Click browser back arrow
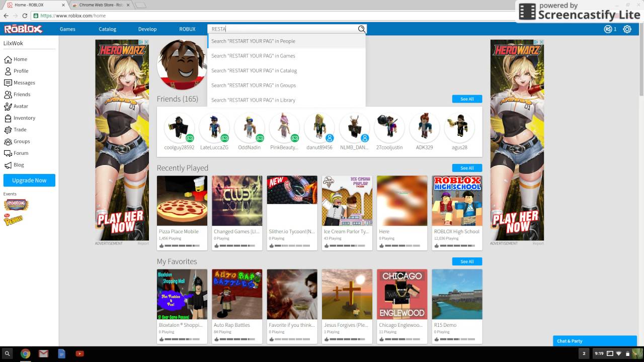This screenshot has height=362, width=644. pos(6,16)
